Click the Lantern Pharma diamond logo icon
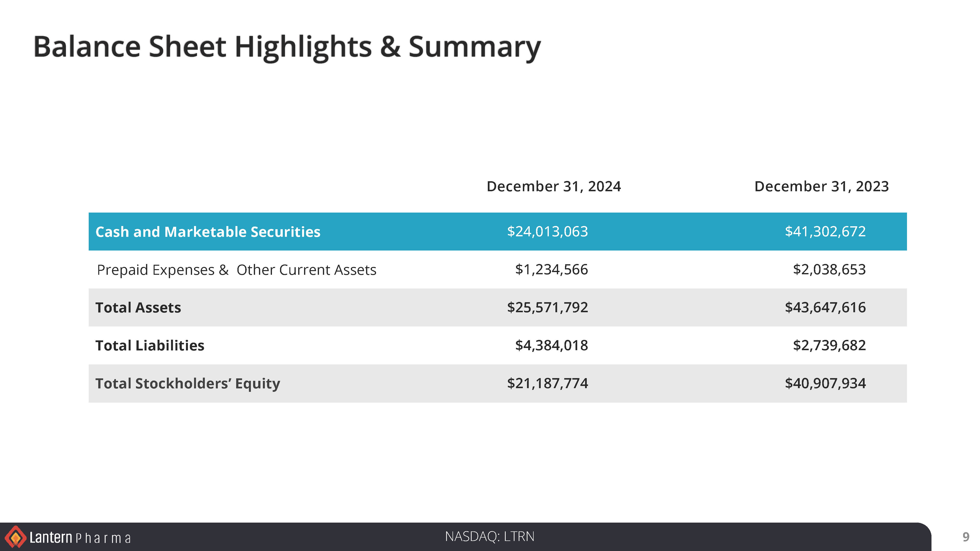980x551 pixels. point(15,537)
